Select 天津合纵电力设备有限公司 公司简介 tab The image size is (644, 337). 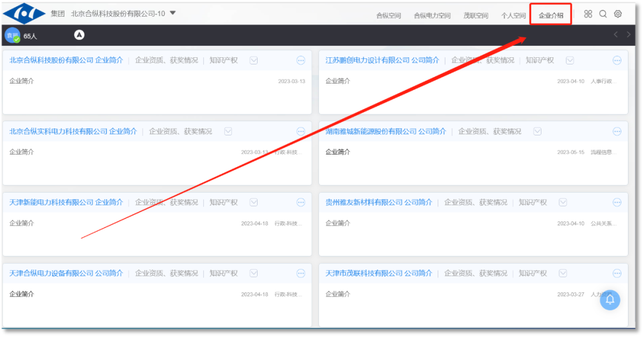pyautogui.click(x=66, y=273)
